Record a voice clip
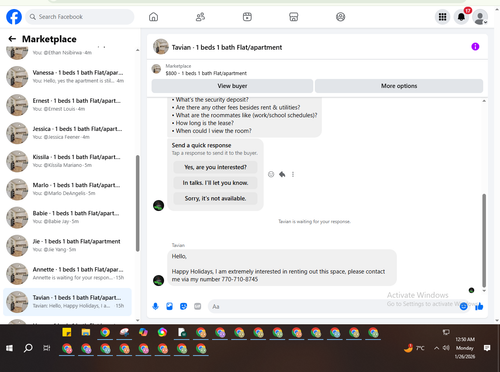This screenshot has width=500, height=372. 155,306
